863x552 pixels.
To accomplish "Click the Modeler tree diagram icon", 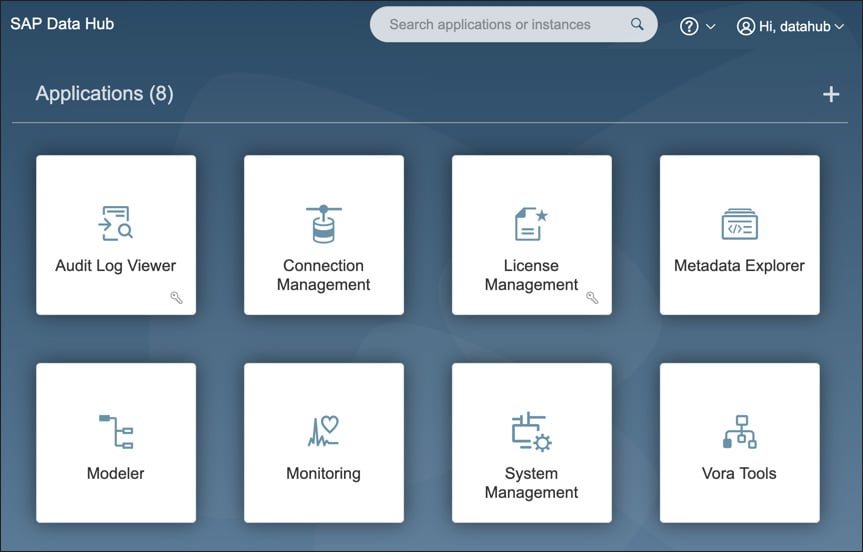I will (116, 431).
